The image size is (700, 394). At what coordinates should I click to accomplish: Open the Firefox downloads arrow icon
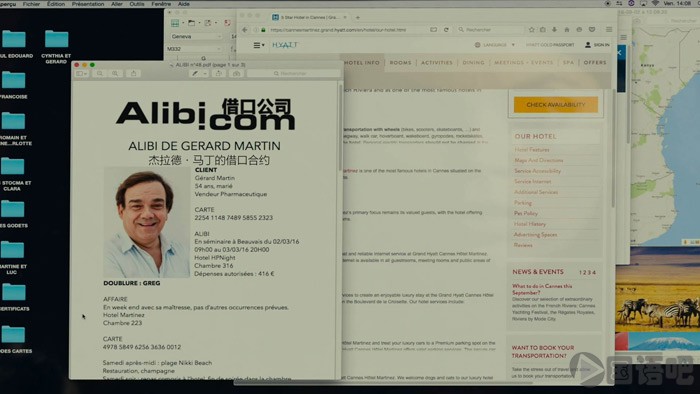click(554, 30)
